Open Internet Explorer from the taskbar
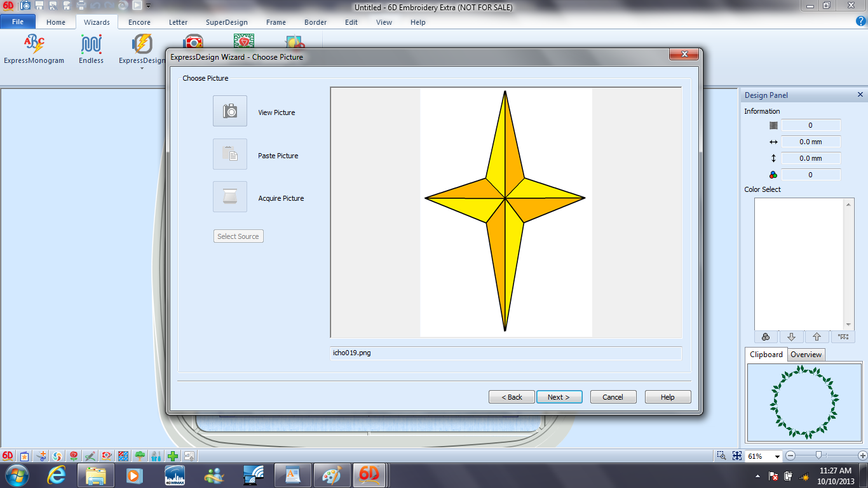 click(57, 475)
